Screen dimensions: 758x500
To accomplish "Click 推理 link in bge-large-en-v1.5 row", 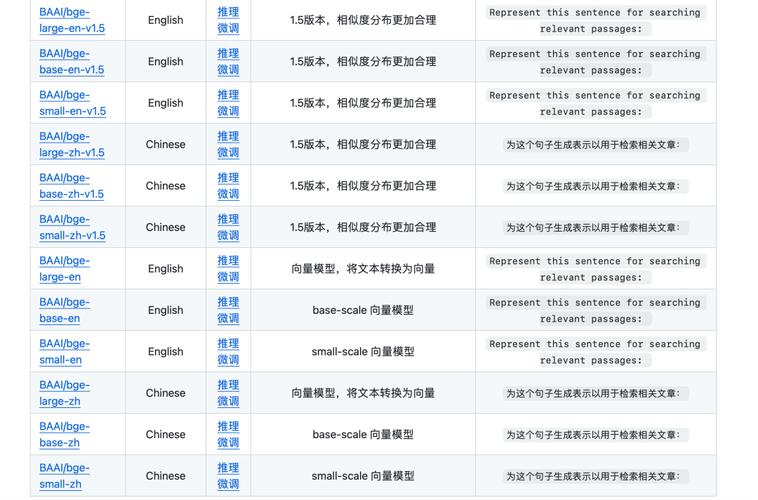I will tap(228, 12).
